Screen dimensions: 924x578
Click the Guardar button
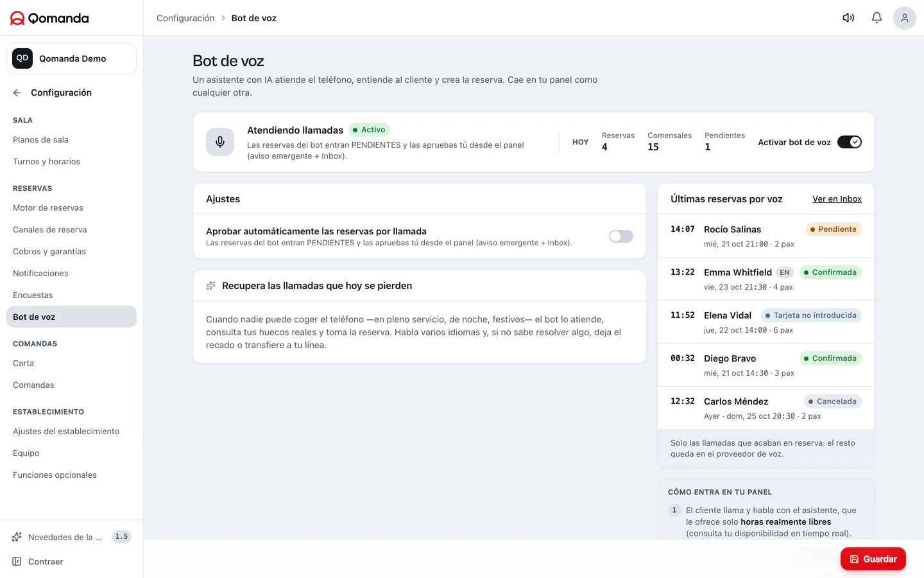click(873, 559)
